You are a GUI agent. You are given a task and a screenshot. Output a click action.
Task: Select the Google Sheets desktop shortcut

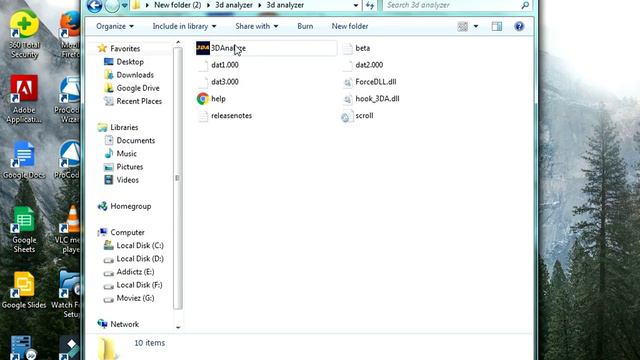point(24,229)
